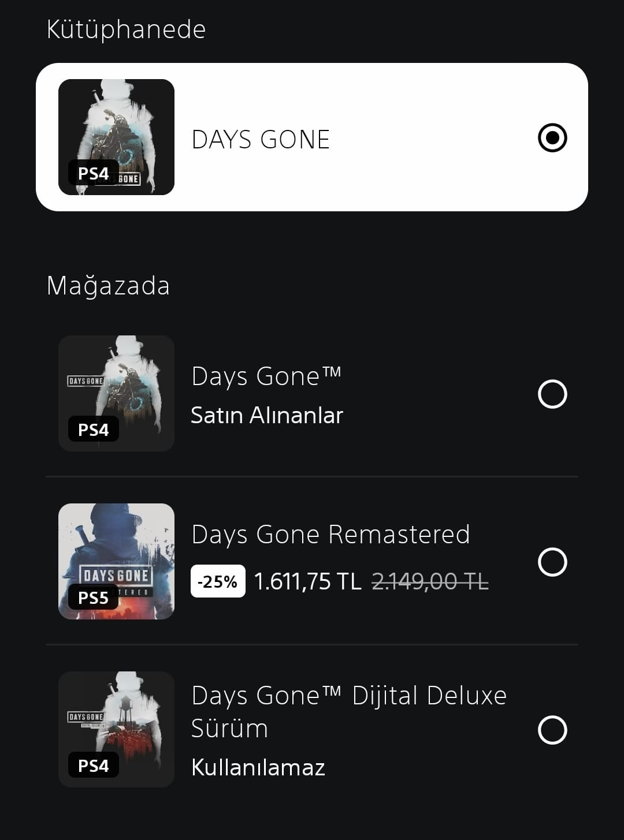Open the library DAYS GONE cover thumbnail
The image size is (624, 840).
[x=116, y=137]
